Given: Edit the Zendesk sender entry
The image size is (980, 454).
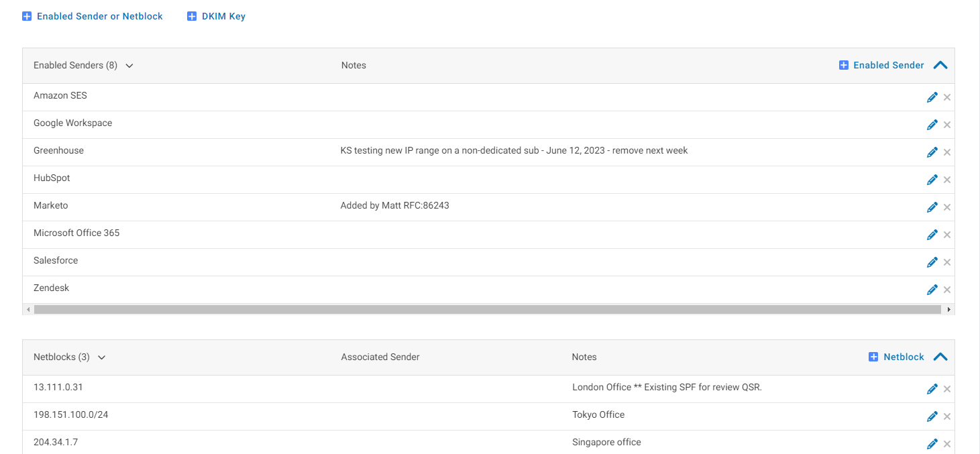Looking at the screenshot, I should [x=932, y=289].
